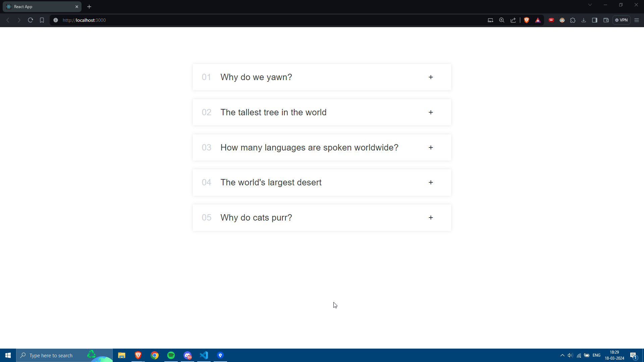Open the extensions puzzle icon
Viewport: 644px width, 362px height.
[573, 20]
